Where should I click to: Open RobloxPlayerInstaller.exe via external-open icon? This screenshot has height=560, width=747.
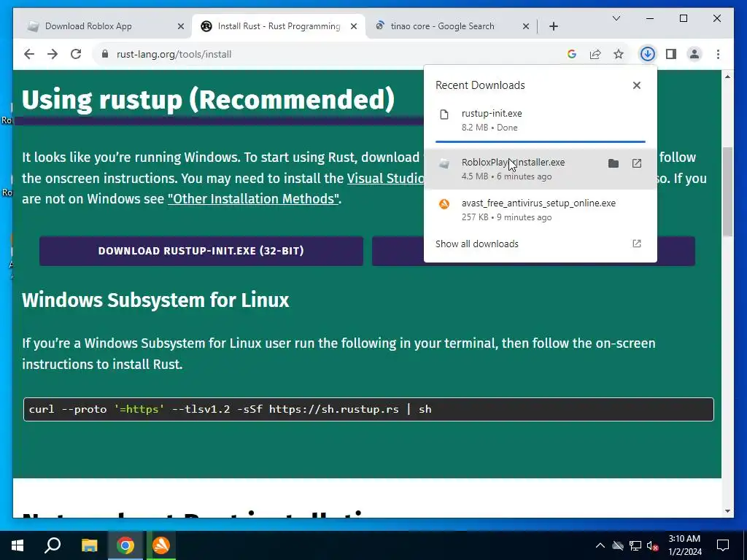[x=636, y=163]
